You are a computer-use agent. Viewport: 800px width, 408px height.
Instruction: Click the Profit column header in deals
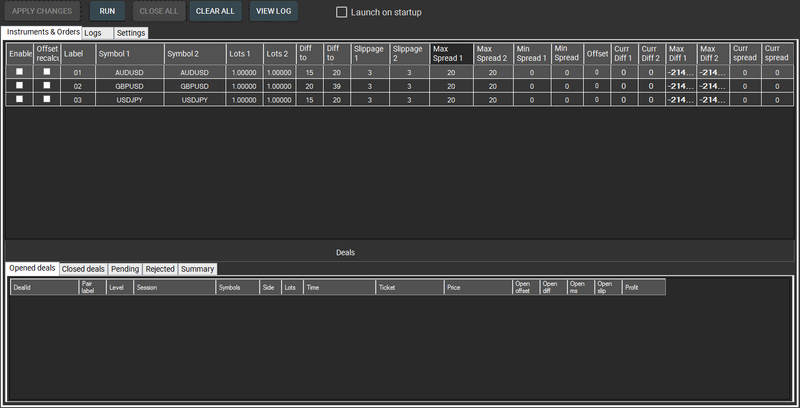coord(642,287)
